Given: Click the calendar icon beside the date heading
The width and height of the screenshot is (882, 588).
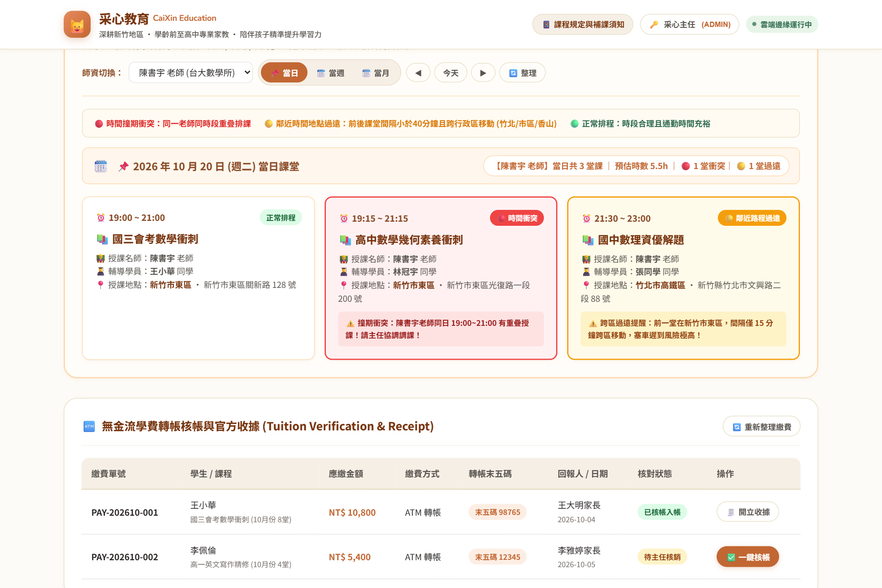Looking at the screenshot, I should click(101, 166).
